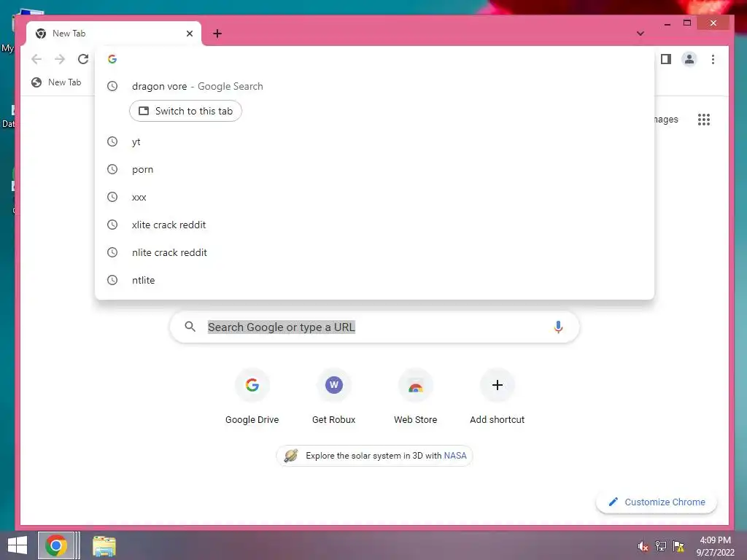The image size is (747, 560).
Task: Open the Web Store shortcut
Action: pos(415,396)
